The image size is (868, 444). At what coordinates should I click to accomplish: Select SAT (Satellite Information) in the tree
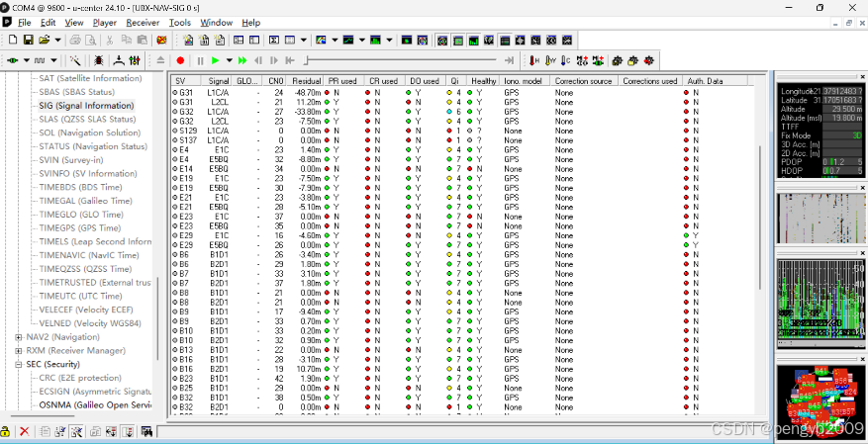click(x=90, y=78)
